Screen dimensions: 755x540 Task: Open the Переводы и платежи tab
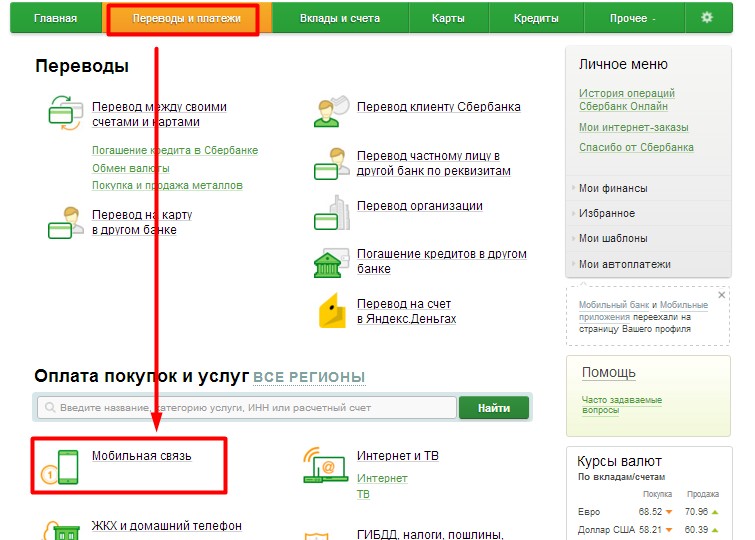[186, 18]
